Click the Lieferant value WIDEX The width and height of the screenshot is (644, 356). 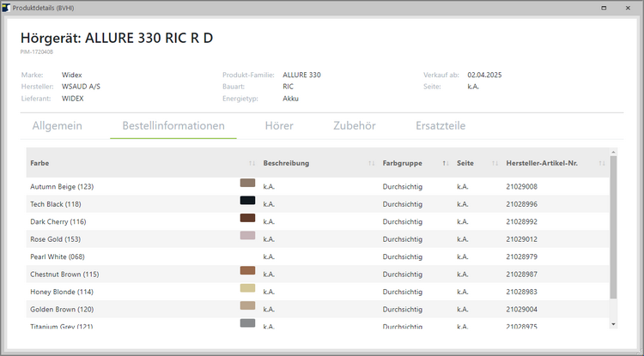(x=73, y=99)
